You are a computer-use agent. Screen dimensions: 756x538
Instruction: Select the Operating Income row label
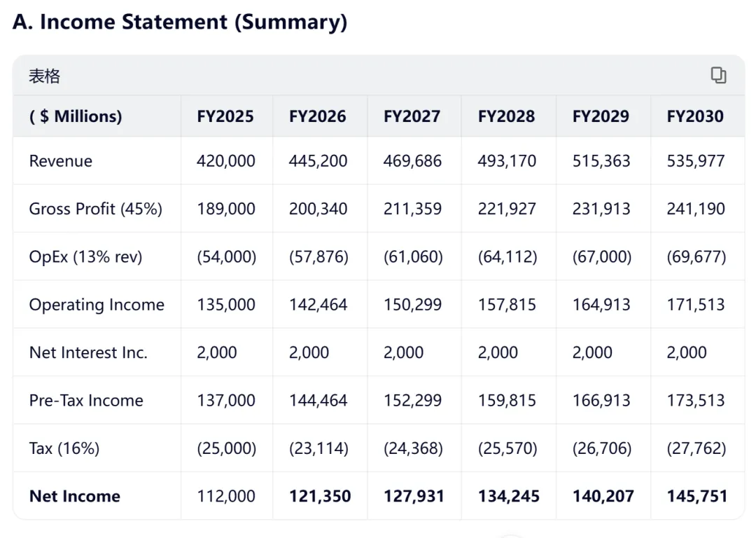tap(97, 305)
